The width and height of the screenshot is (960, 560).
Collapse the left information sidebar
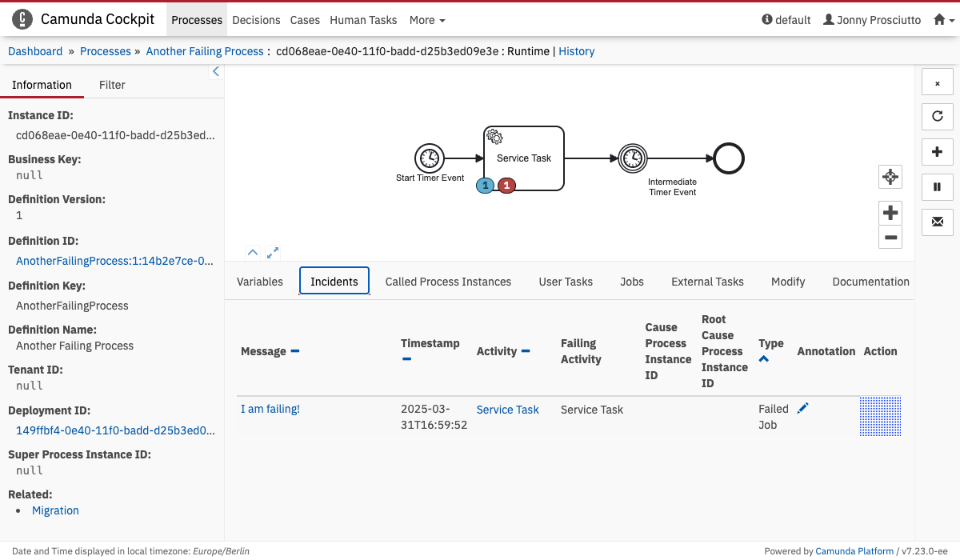pos(215,72)
